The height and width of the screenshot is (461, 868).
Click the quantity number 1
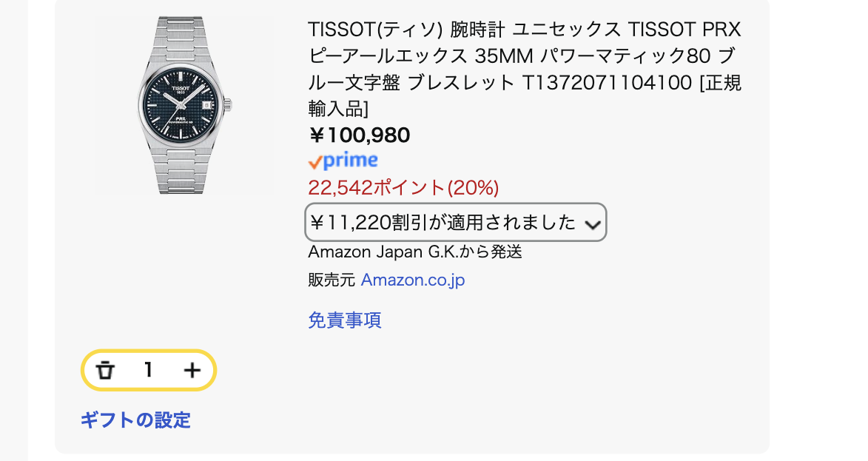coord(149,370)
